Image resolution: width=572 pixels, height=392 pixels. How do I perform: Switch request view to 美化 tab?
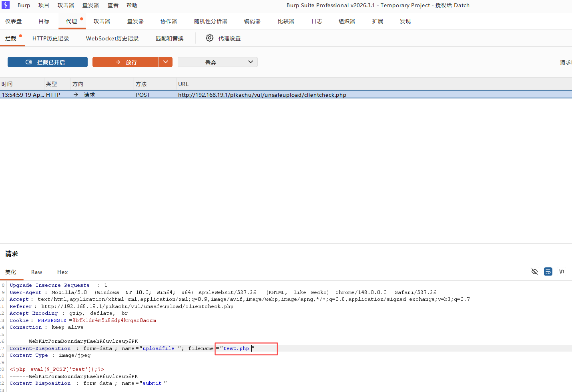click(x=11, y=272)
